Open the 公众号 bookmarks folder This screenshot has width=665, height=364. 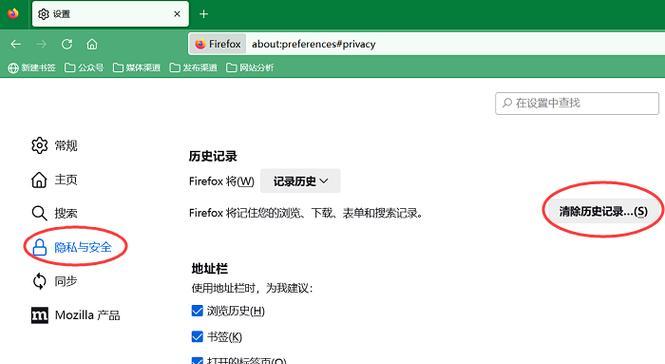(84, 67)
